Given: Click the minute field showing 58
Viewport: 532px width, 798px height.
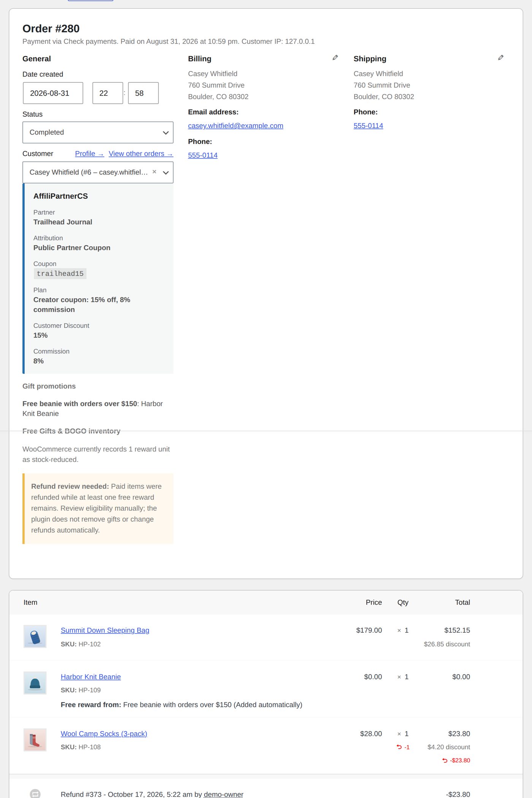Looking at the screenshot, I should tap(143, 93).
